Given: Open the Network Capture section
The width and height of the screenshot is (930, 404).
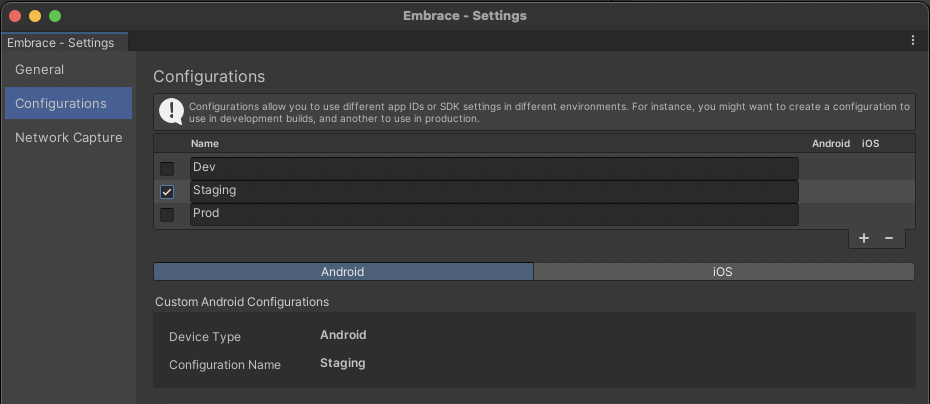Looking at the screenshot, I should [68, 138].
